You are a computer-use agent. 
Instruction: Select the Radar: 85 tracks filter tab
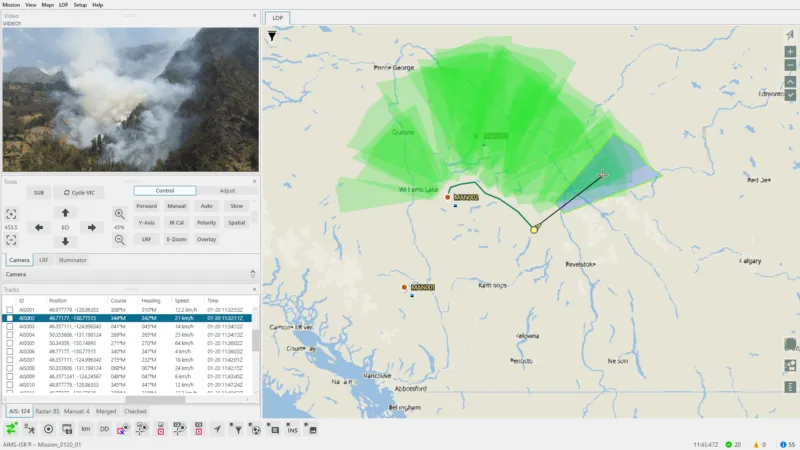[x=47, y=411]
